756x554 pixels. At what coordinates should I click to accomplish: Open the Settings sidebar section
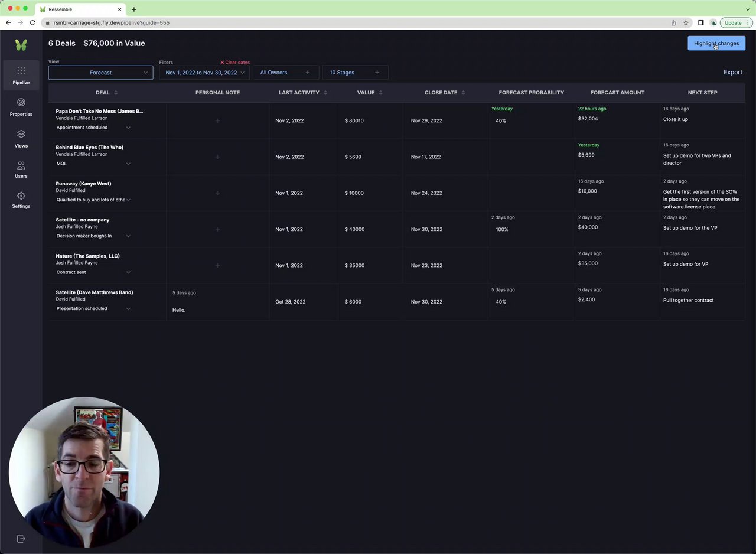[21, 200]
